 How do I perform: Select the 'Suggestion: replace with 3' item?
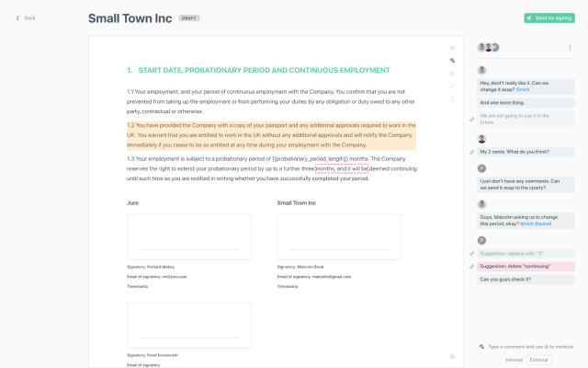coord(526,254)
